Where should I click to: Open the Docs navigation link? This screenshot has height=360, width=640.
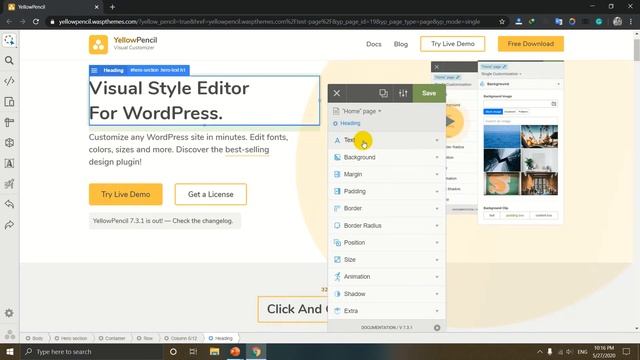pyautogui.click(x=373, y=44)
